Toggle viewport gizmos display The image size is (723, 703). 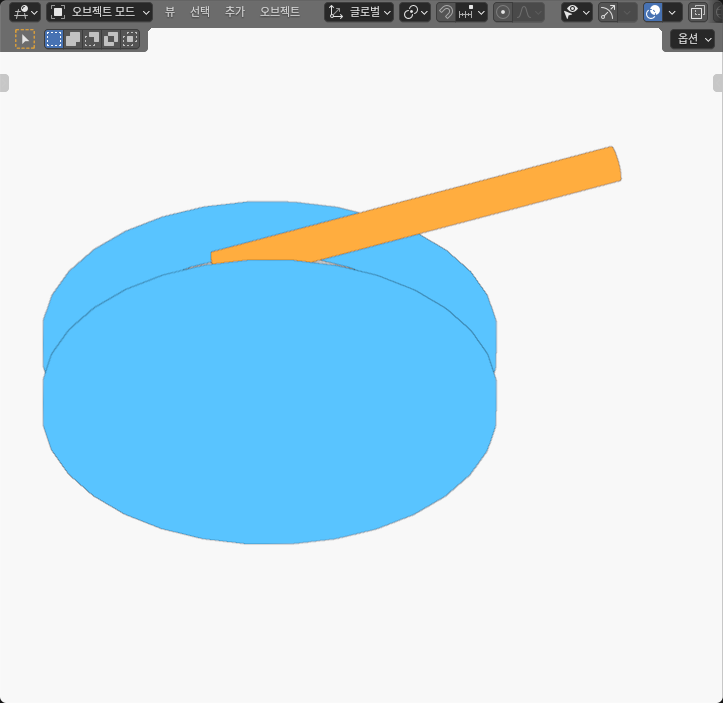(x=607, y=12)
